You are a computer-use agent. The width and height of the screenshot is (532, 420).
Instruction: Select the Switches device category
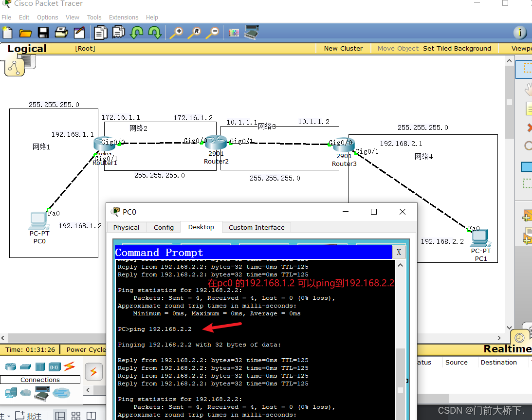tap(25, 367)
